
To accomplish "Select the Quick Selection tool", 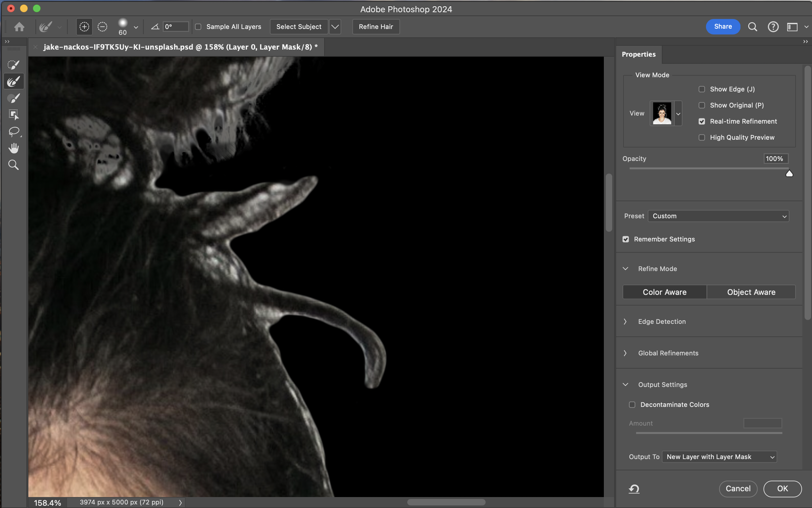I will 14,65.
